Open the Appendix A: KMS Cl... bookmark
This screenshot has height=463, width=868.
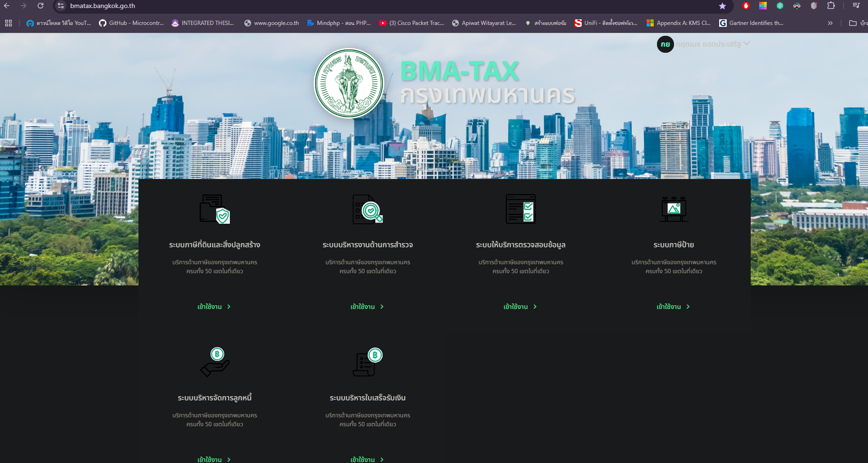pos(679,23)
